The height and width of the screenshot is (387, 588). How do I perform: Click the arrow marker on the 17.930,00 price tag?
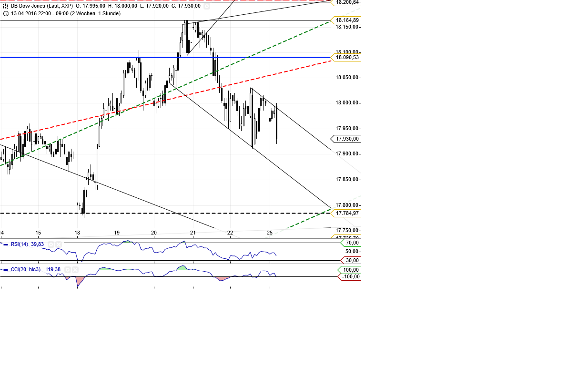pyautogui.click(x=333, y=139)
